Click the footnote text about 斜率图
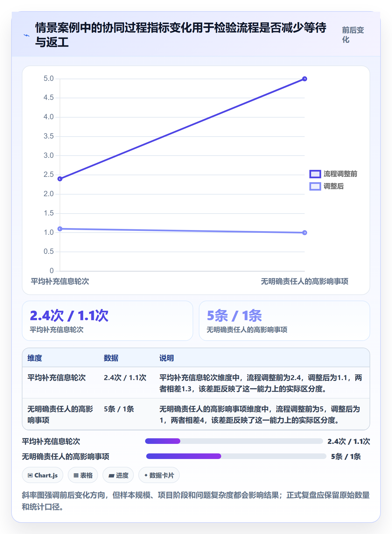The image size is (392, 534). 196,501
